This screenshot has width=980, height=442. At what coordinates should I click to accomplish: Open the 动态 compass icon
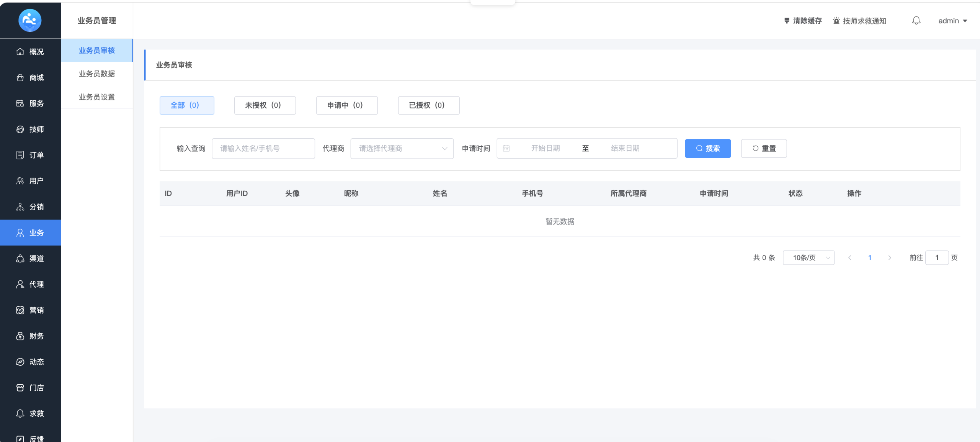20,362
